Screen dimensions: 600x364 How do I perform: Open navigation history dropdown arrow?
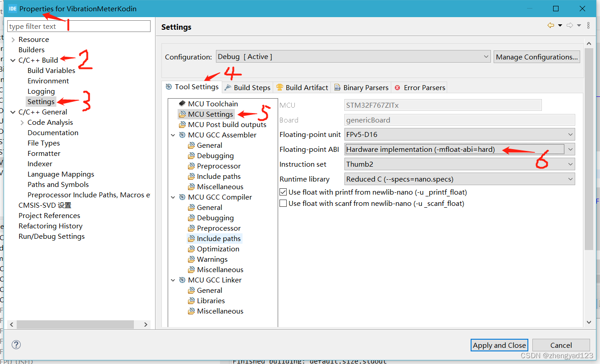coord(560,26)
